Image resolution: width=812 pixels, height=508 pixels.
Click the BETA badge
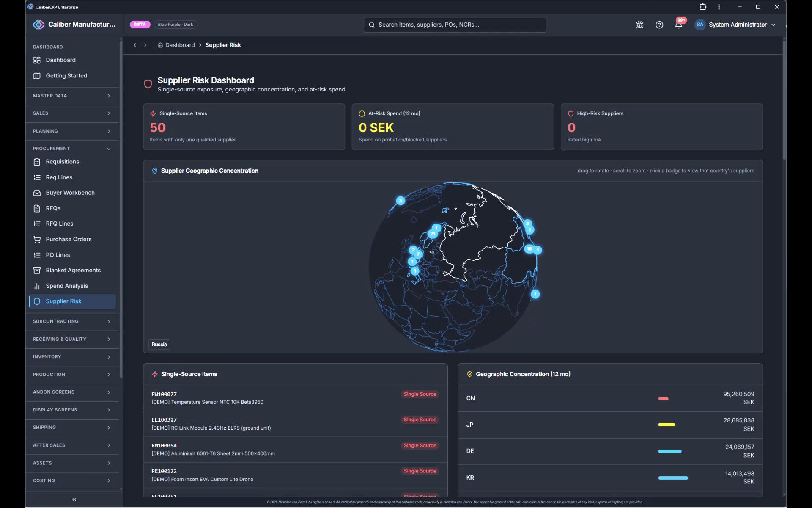(140, 25)
